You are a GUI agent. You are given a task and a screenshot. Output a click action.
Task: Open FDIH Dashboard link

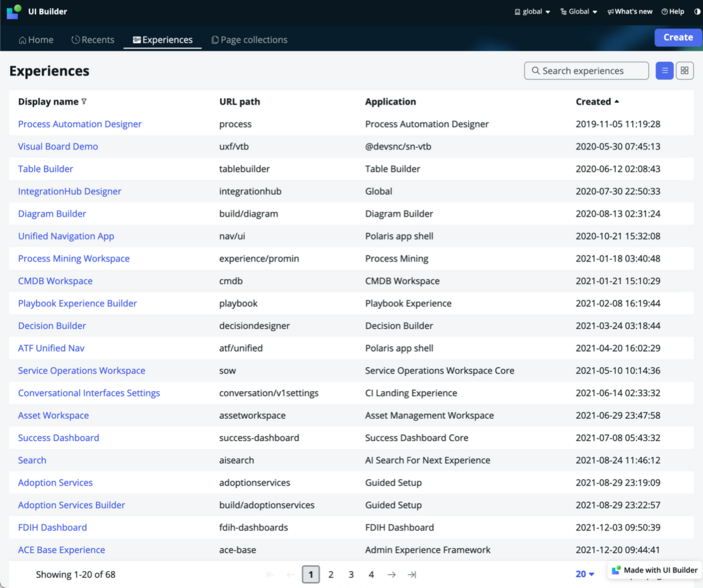pos(52,528)
